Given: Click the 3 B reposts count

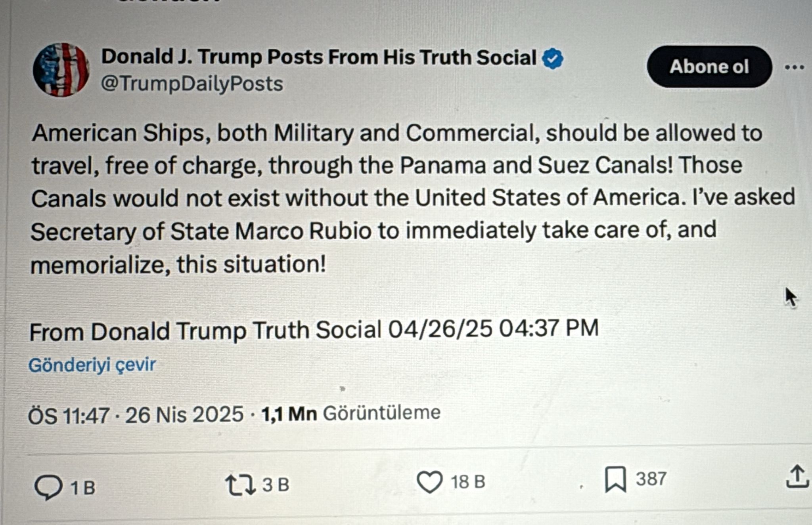Looking at the screenshot, I should click(x=276, y=485).
